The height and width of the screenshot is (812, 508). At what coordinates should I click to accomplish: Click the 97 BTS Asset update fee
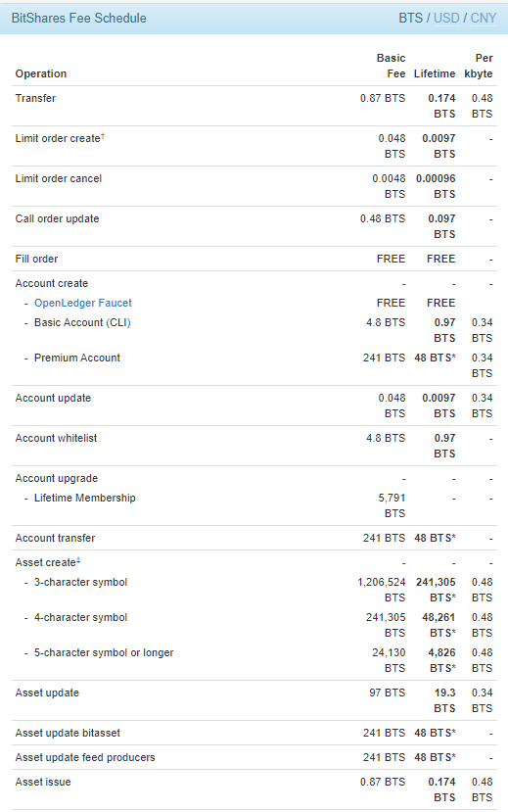coord(387,693)
